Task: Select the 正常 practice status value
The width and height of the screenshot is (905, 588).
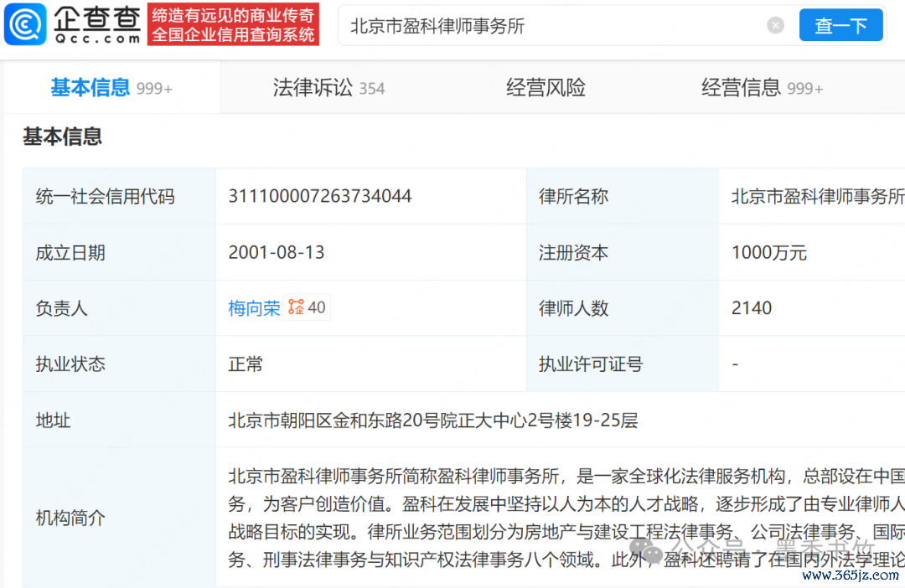Action: pos(246,364)
